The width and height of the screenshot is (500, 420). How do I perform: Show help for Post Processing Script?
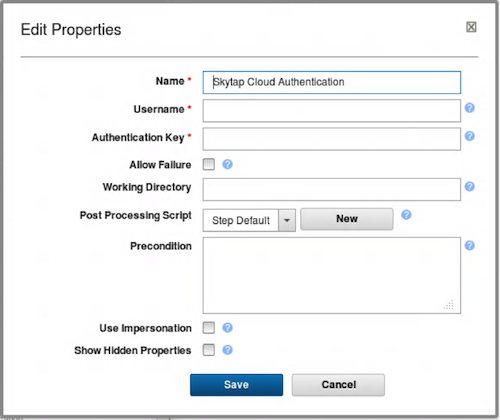tap(406, 215)
